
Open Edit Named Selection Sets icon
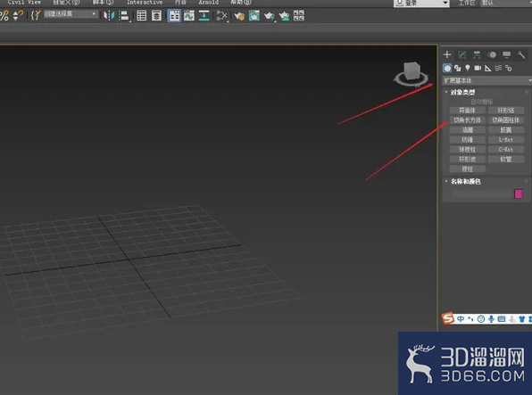[36, 15]
